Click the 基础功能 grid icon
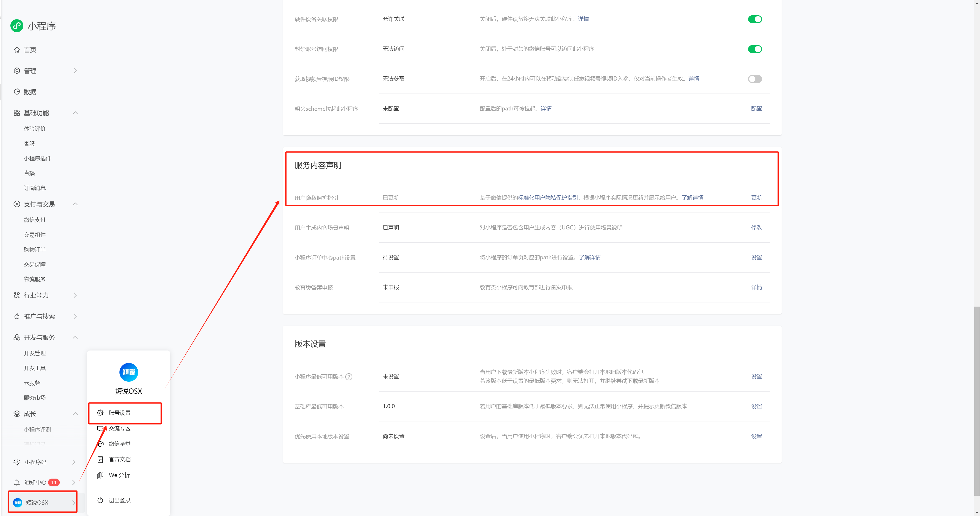Screen dimensions: 980x516 tap(17, 113)
